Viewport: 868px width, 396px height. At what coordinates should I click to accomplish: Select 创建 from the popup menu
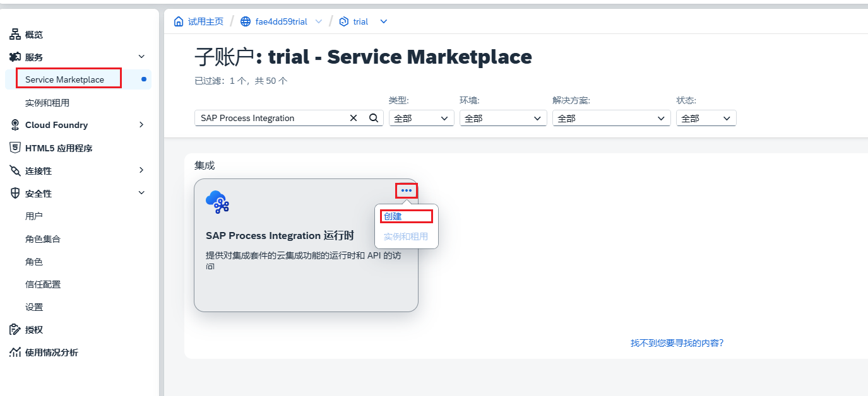pos(393,216)
